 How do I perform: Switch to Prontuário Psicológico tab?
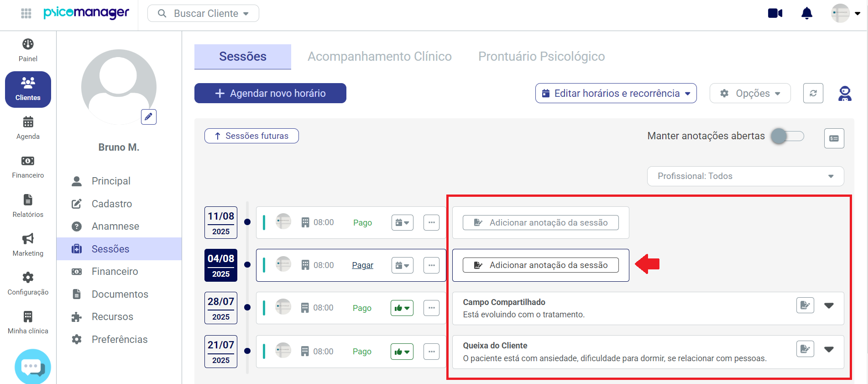(x=542, y=57)
